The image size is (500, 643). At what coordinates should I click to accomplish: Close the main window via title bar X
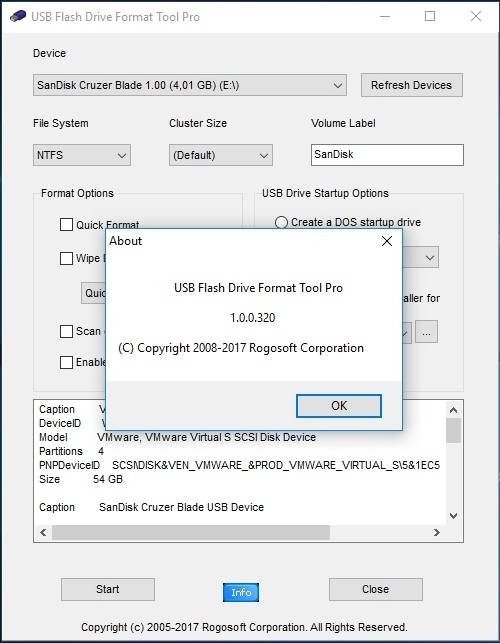[476, 16]
